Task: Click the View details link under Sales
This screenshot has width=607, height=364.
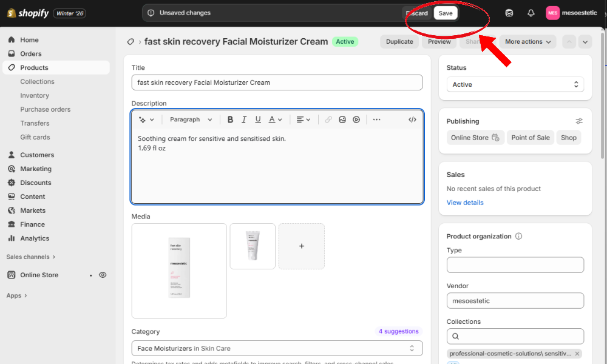Action: (x=465, y=202)
